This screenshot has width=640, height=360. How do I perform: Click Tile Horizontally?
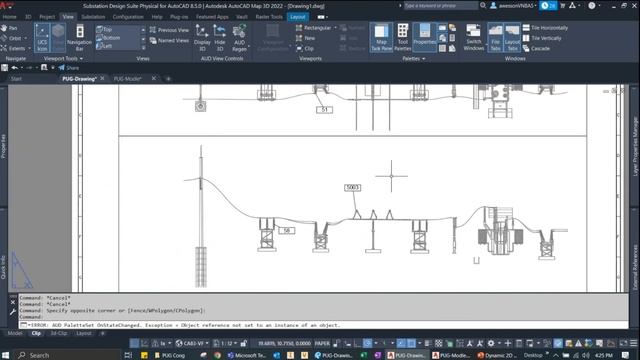(x=545, y=28)
